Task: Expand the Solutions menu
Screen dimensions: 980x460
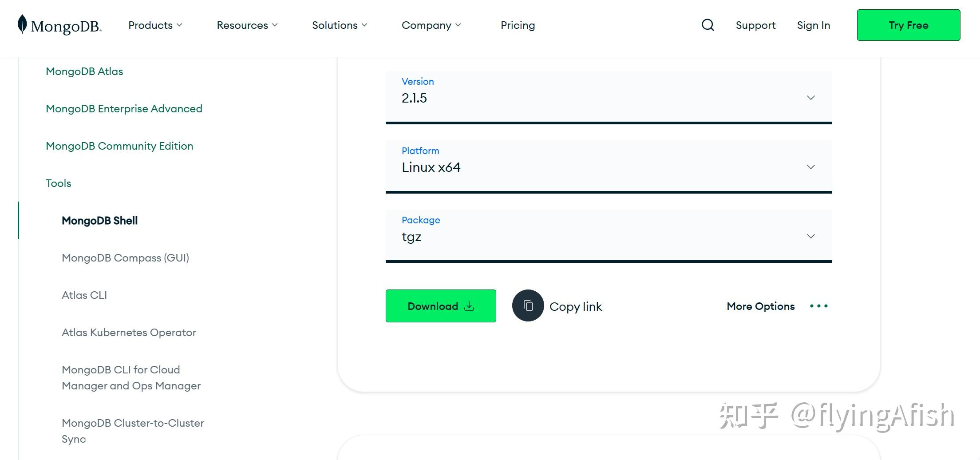Action: click(340, 25)
